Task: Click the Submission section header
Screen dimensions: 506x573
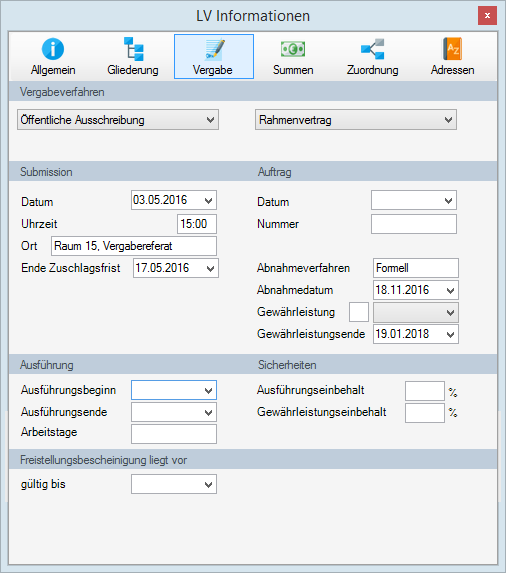Action: pyautogui.click(x=46, y=172)
